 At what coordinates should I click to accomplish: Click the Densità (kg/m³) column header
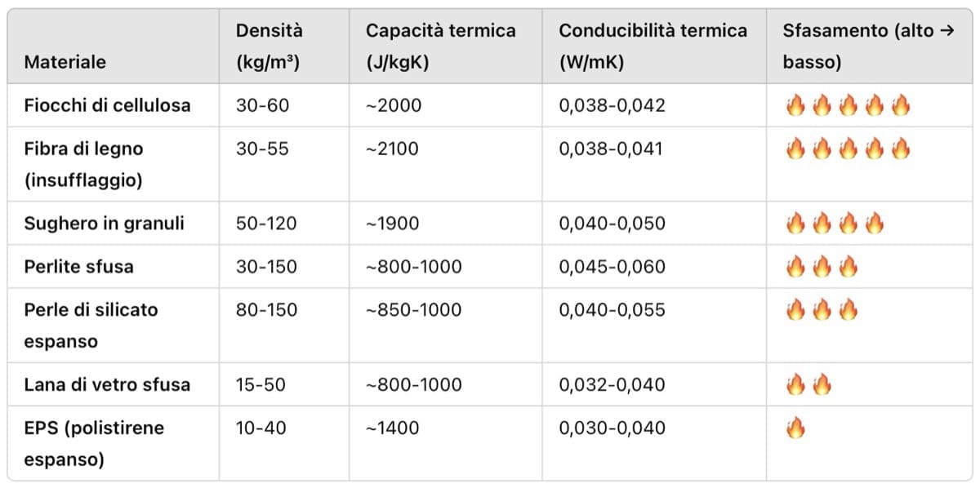(x=269, y=47)
